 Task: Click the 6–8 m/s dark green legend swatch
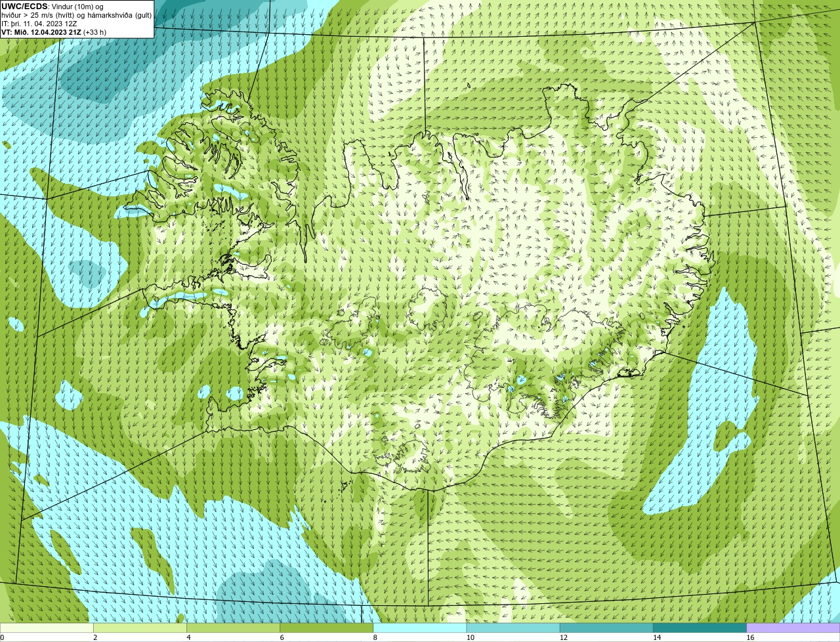tap(327, 628)
